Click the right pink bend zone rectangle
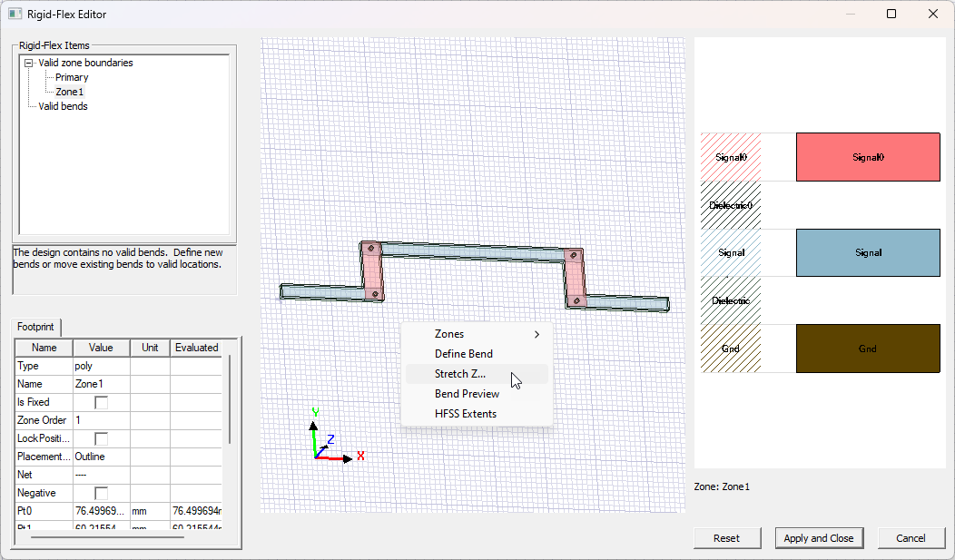This screenshot has height=560, width=955. point(575,279)
